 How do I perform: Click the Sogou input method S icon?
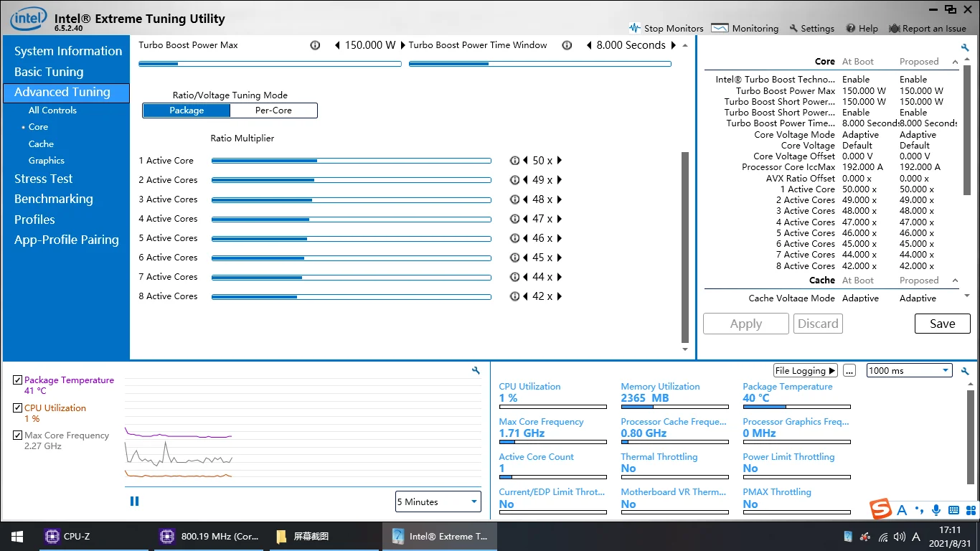[881, 509]
